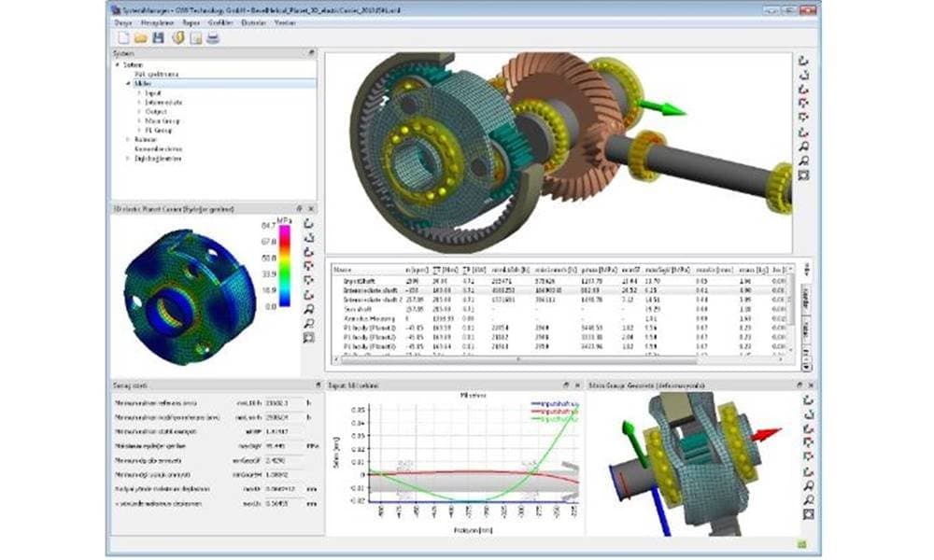
Task: Create a new file from the toolbar
Action: point(123,38)
